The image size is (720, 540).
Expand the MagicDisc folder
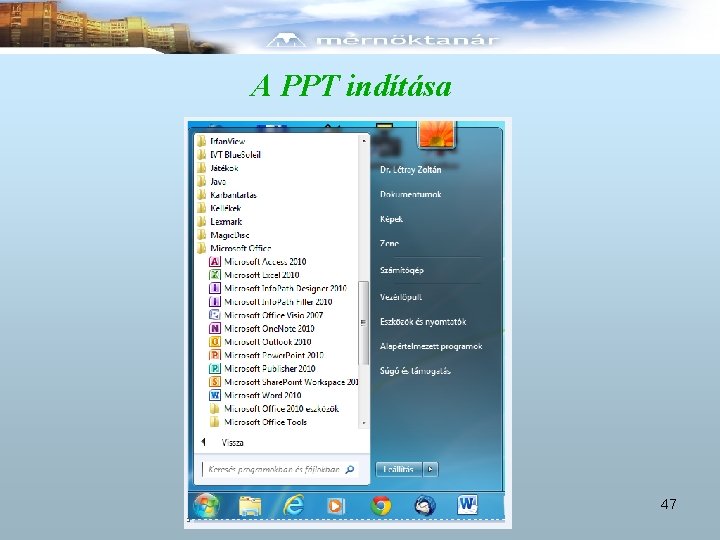coord(223,235)
